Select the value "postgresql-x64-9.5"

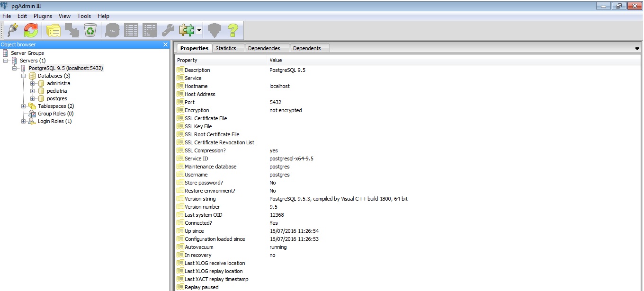pyautogui.click(x=292, y=159)
